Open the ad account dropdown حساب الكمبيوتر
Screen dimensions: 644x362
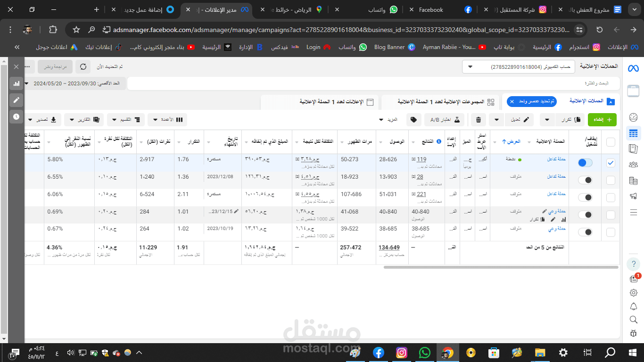coord(518,67)
